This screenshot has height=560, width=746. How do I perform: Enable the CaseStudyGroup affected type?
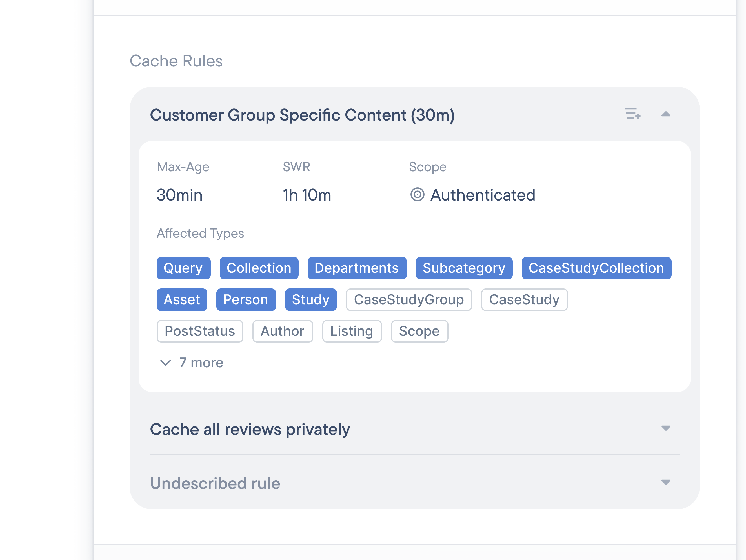click(409, 299)
